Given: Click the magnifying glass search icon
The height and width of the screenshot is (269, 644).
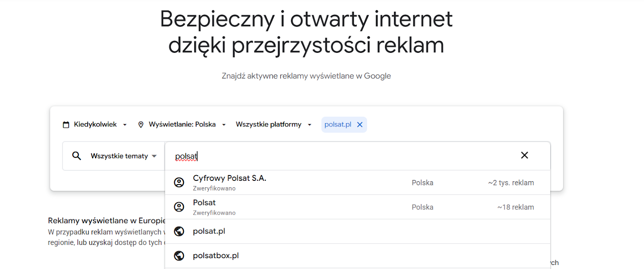Looking at the screenshot, I should [x=76, y=156].
